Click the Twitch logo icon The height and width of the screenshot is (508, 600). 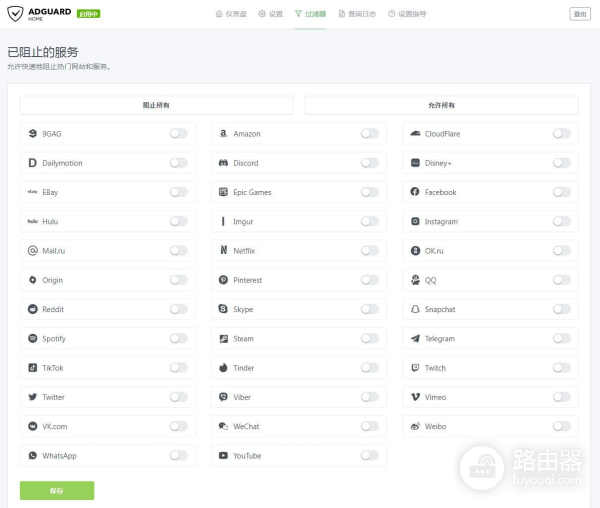tap(415, 368)
